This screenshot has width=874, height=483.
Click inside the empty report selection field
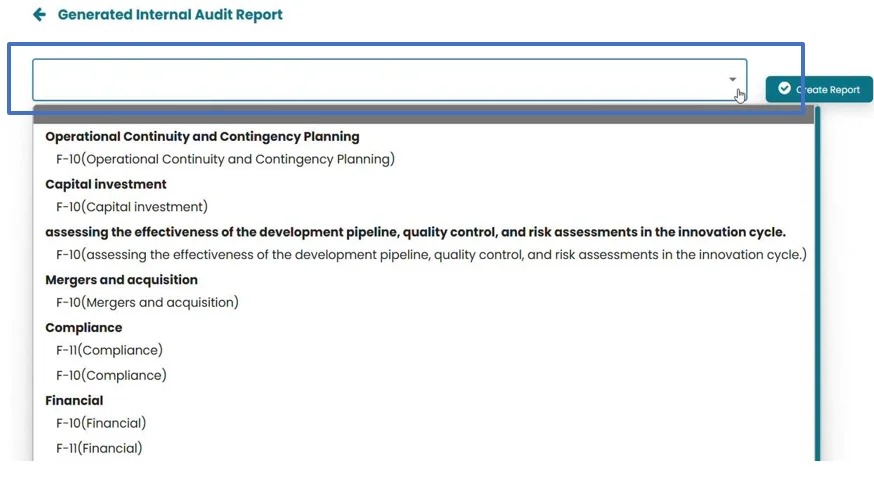click(x=380, y=80)
